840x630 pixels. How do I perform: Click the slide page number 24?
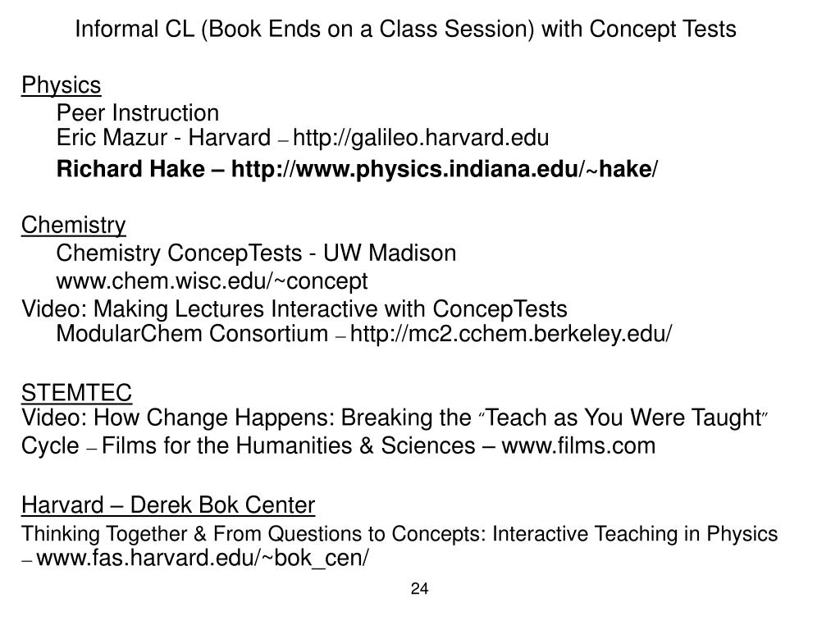[419, 589]
